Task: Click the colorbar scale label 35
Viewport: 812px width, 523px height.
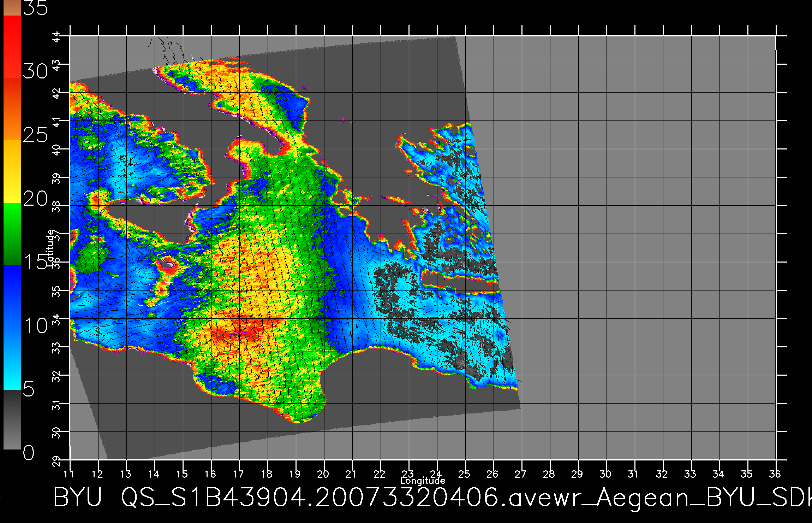Action: click(35, 8)
